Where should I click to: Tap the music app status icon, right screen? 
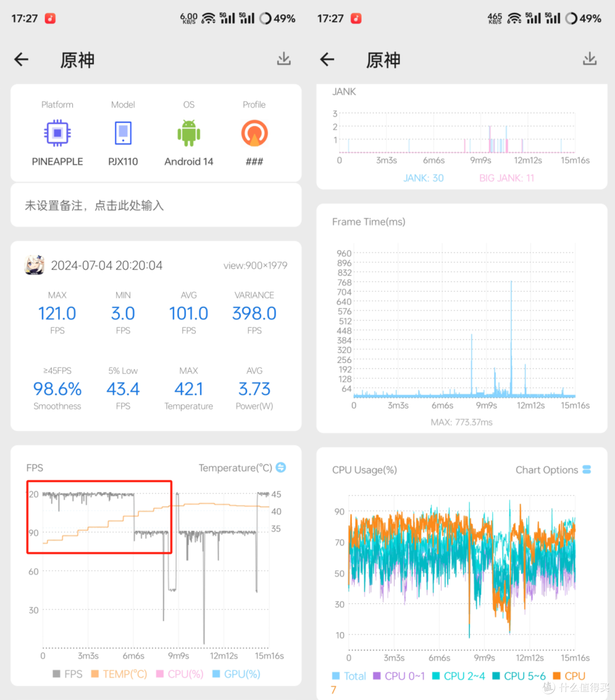click(x=356, y=18)
